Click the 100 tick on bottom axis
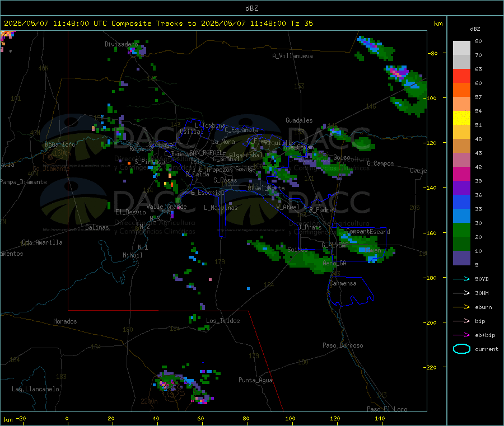This screenshot has width=504, height=426. [290, 418]
